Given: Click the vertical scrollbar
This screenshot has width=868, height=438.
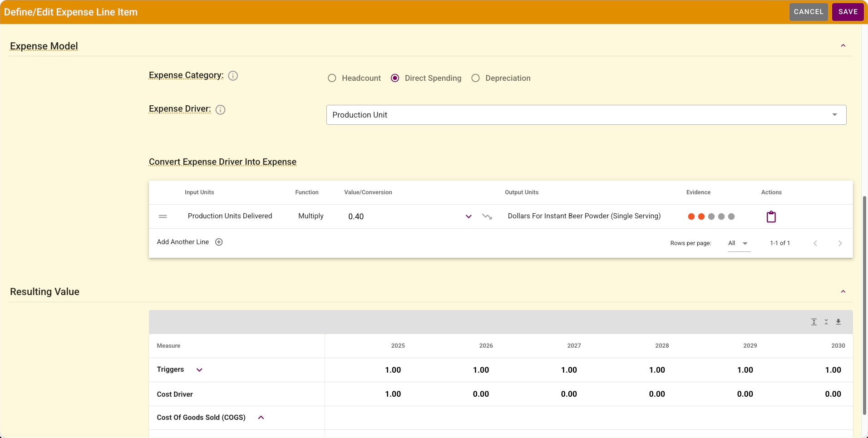Looking at the screenshot, I should pyautogui.click(x=864, y=305).
